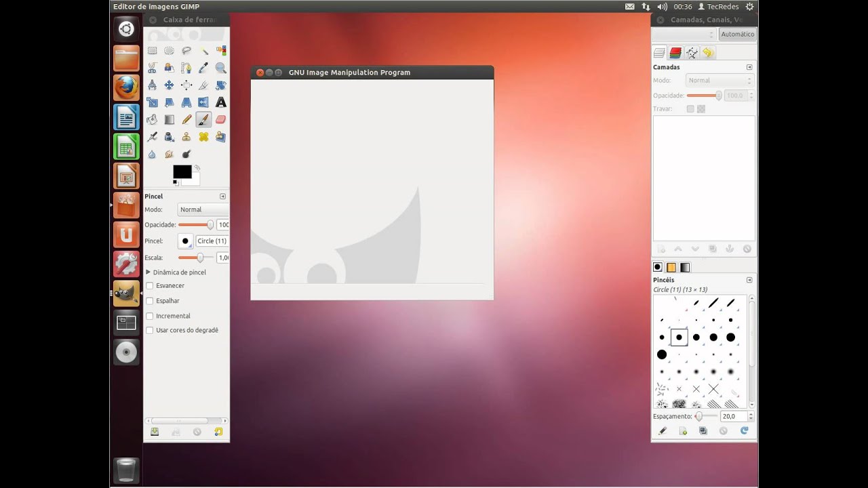Image resolution: width=868 pixels, height=488 pixels.
Task: Select the Scissors Select tool
Action: [x=152, y=68]
